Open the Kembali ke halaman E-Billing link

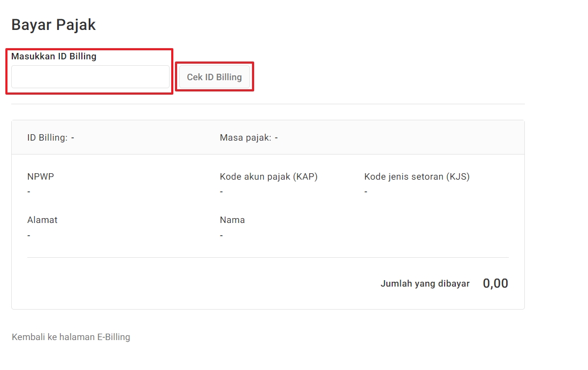[x=71, y=337]
